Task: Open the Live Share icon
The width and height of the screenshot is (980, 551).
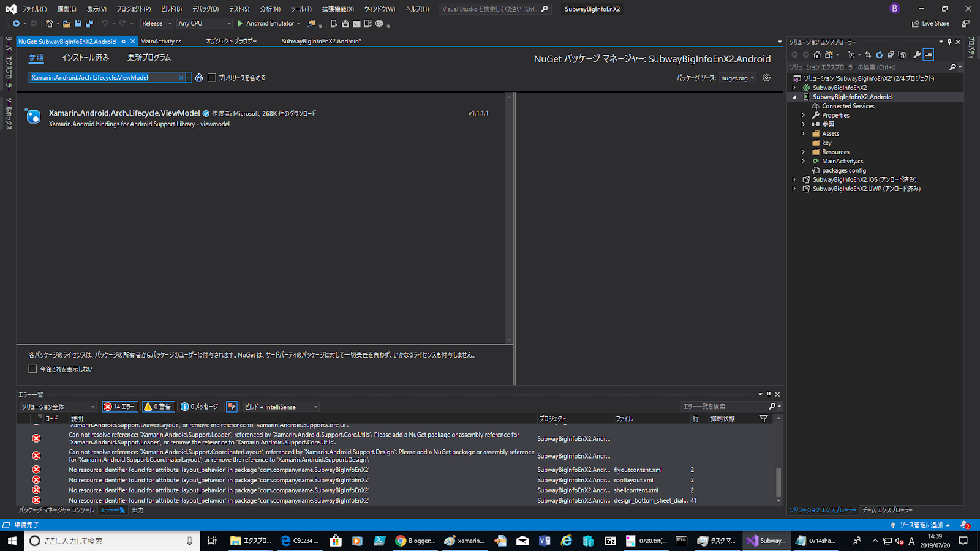Action: pos(916,24)
